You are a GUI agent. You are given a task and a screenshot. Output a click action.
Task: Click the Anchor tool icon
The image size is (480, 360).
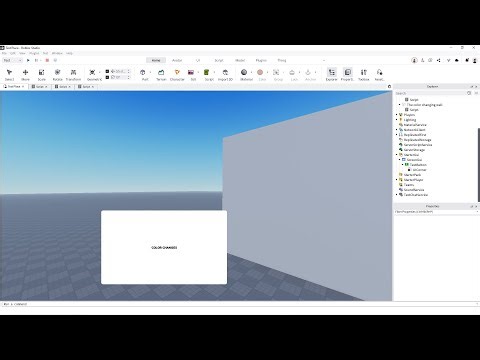coord(308,72)
